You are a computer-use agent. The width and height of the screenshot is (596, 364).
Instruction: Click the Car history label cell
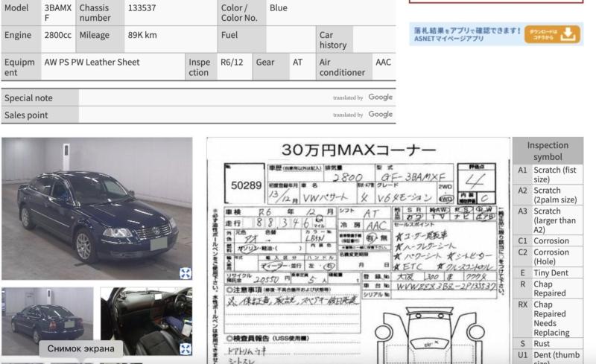(333, 39)
